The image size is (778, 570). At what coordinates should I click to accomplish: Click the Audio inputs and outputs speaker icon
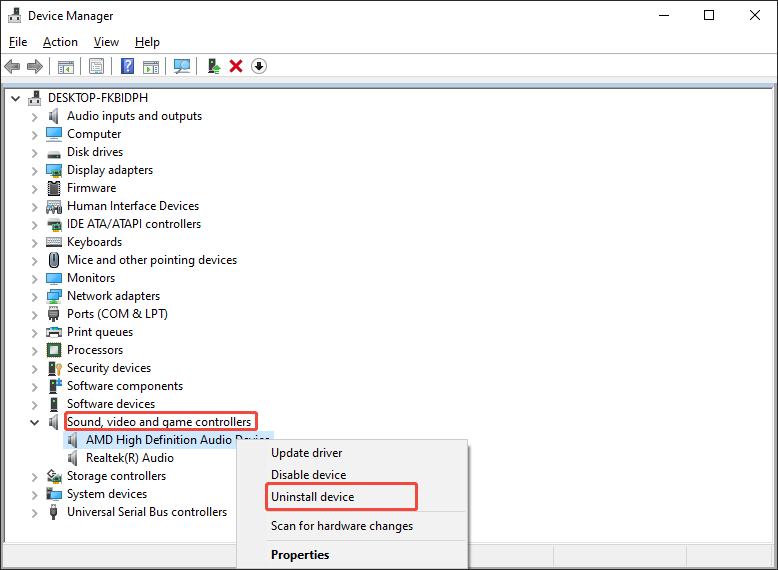54,116
